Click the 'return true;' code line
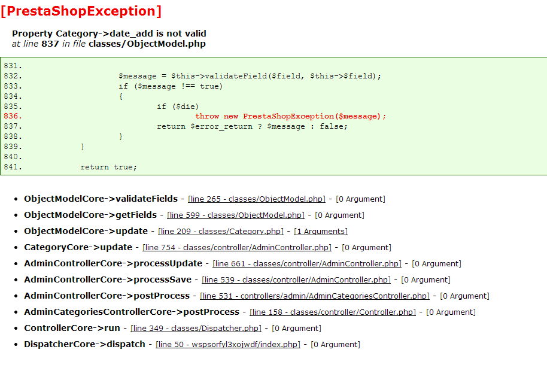547x392 pixels. point(108,167)
